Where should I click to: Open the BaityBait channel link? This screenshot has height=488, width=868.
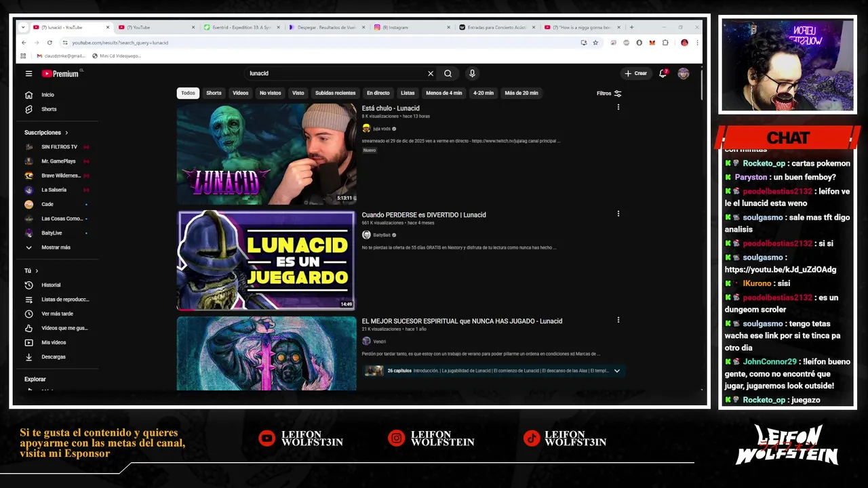pyautogui.click(x=382, y=235)
